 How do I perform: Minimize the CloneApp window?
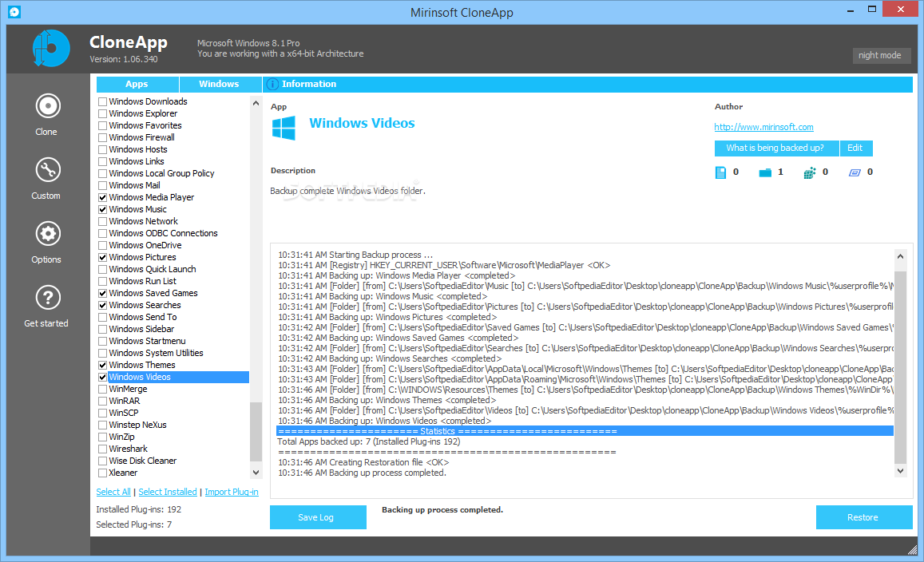[851, 10]
